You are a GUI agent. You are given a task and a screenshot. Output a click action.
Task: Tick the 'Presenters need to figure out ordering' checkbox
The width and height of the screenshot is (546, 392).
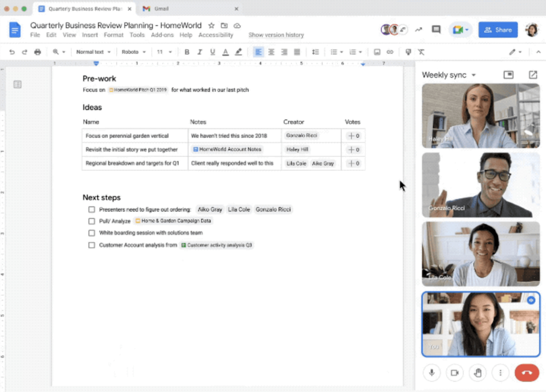click(x=91, y=209)
